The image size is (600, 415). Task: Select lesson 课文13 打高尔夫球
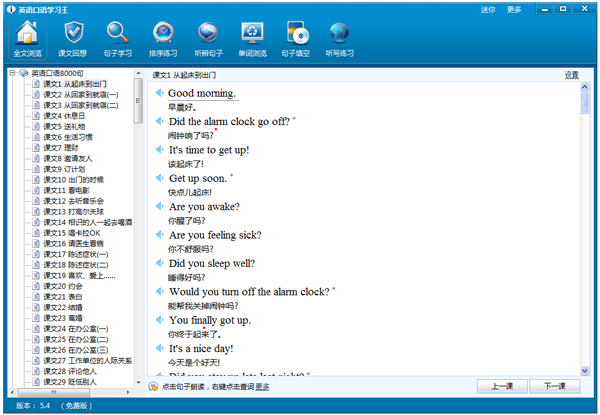(x=73, y=212)
